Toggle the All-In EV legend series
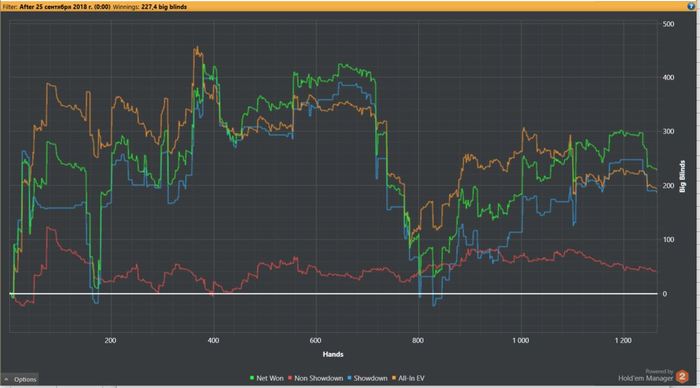This screenshot has height=388, width=700. coord(408,378)
